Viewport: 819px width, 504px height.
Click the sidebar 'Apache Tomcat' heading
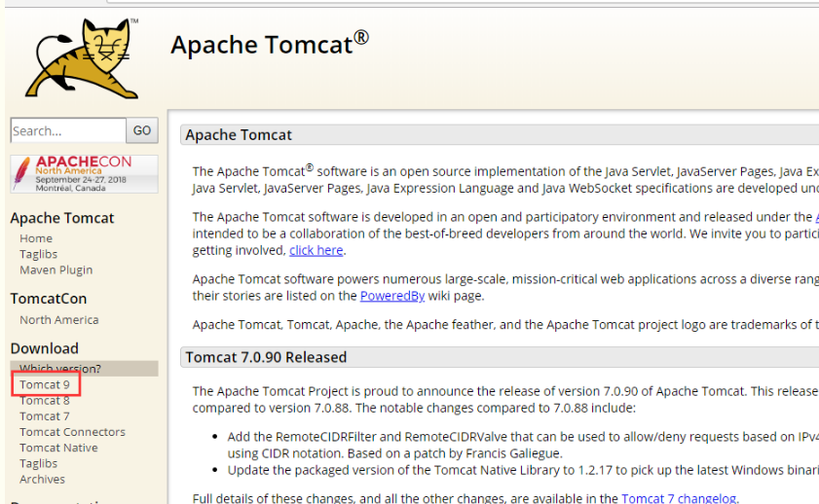(x=62, y=218)
